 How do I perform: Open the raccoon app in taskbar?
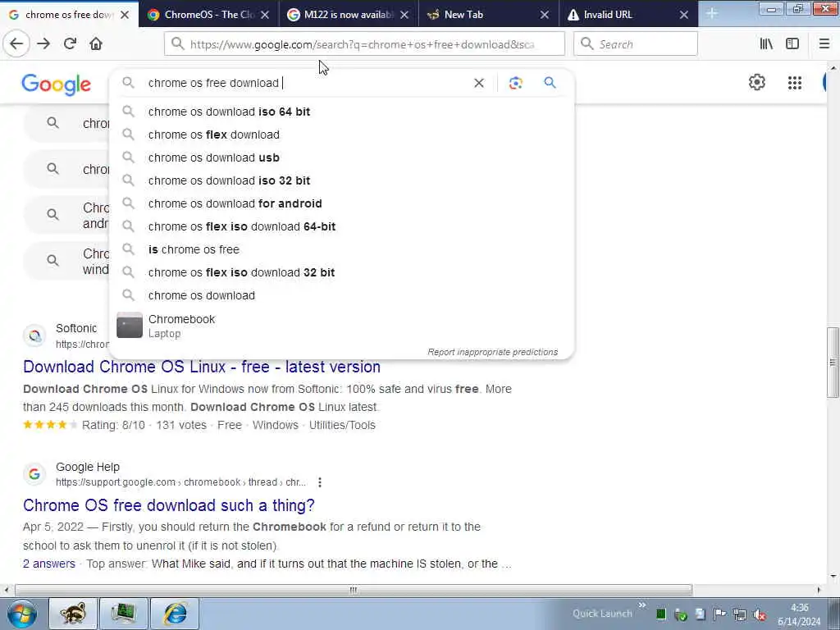pos(73,614)
